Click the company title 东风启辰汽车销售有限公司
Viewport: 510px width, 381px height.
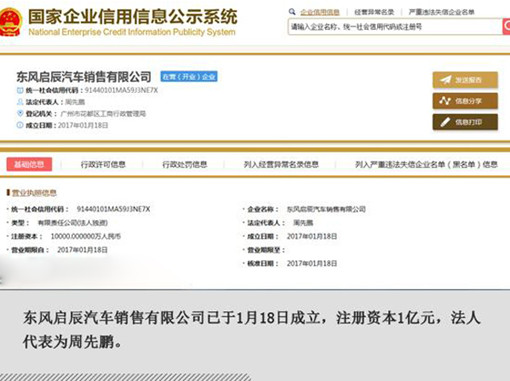pyautogui.click(x=84, y=77)
